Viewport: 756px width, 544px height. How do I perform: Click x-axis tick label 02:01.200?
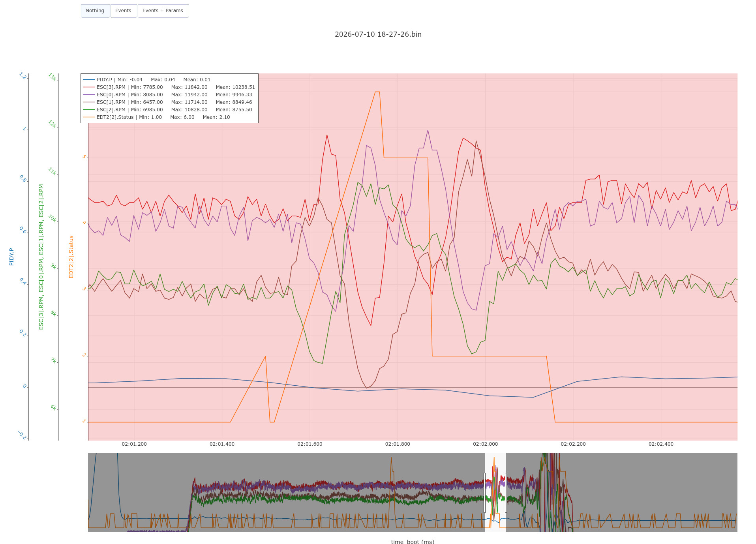tap(134, 444)
